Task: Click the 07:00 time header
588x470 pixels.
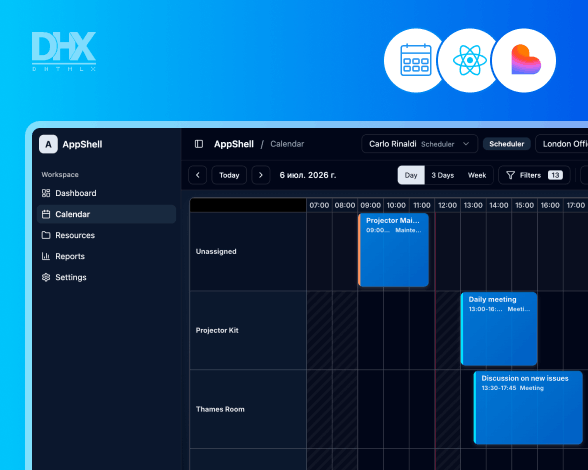Action: click(319, 205)
